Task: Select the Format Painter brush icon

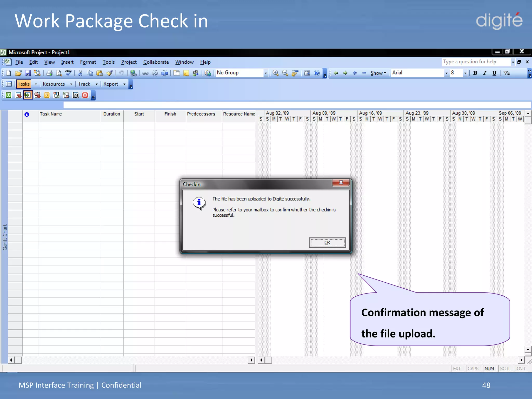Action: (x=109, y=73)
